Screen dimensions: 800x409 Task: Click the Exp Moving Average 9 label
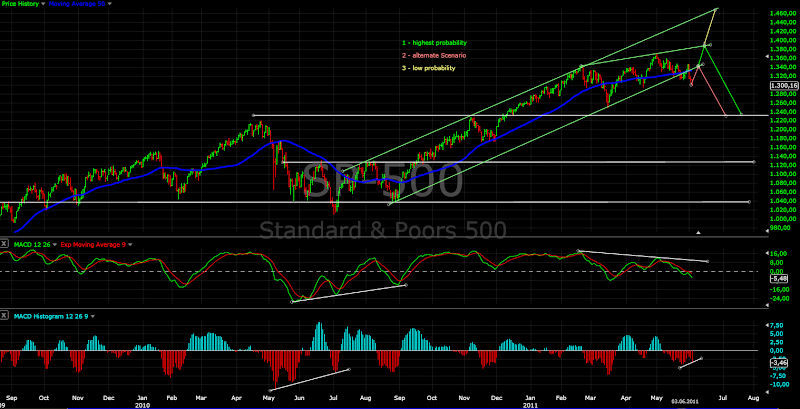coord(93,245)
